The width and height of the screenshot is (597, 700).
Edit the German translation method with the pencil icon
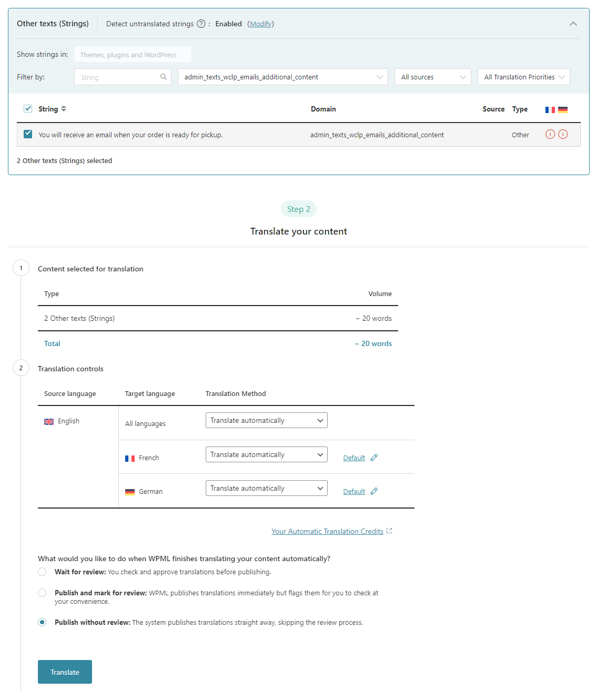374,491
